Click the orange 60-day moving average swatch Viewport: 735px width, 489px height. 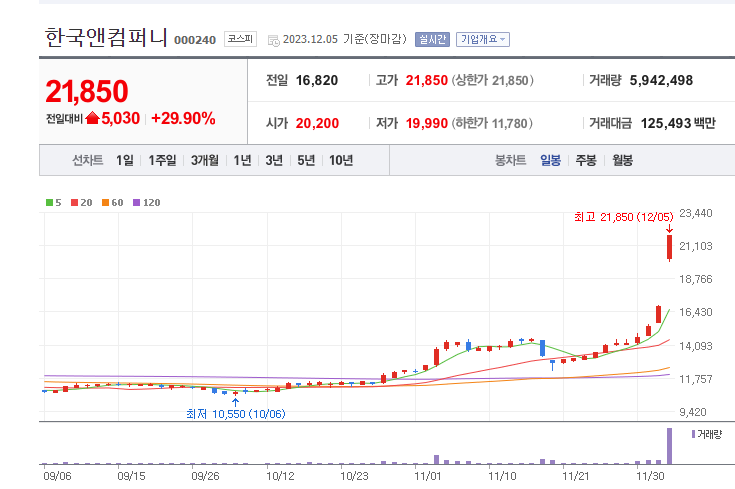tap(105, 203)
